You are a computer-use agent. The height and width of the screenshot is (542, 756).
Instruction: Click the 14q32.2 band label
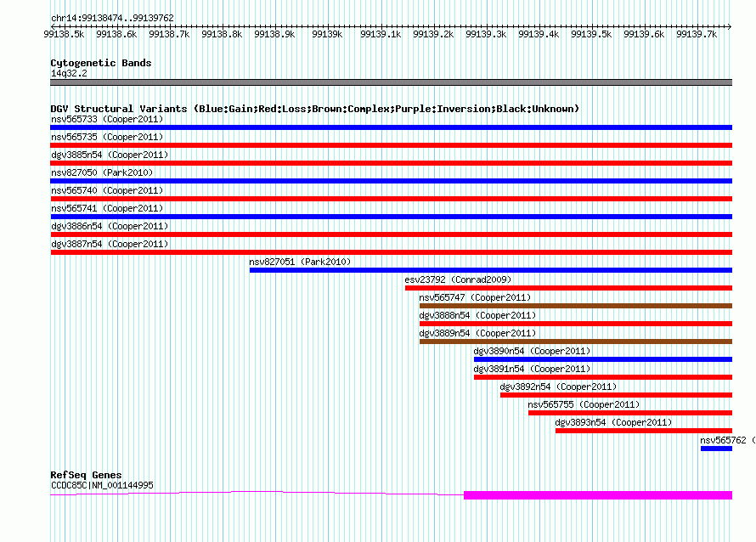pyautogui.click(x=69, y=73)
